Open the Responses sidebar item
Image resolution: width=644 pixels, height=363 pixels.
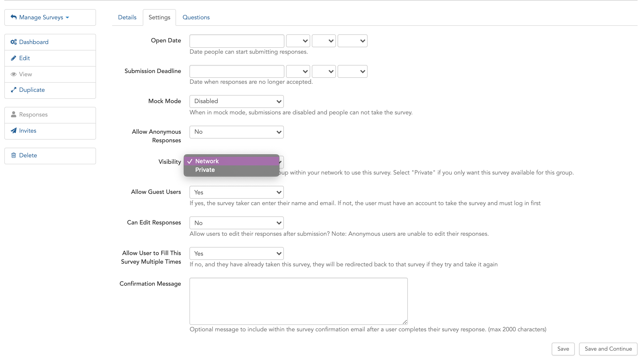[x=50, y=115]
